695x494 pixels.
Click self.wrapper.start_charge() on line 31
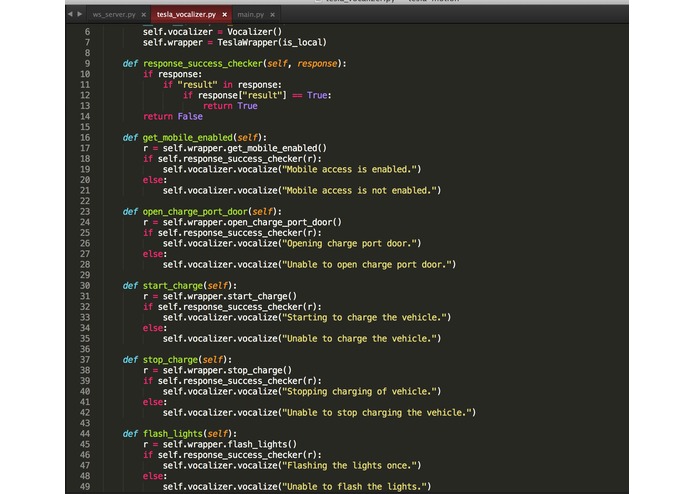click(230, 296)
